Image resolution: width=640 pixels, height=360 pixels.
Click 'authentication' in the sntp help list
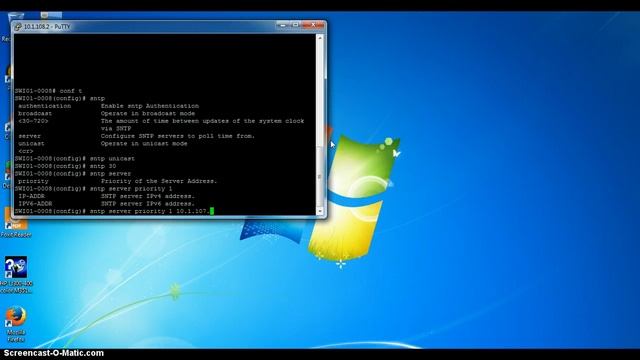(x=44, y=106)
